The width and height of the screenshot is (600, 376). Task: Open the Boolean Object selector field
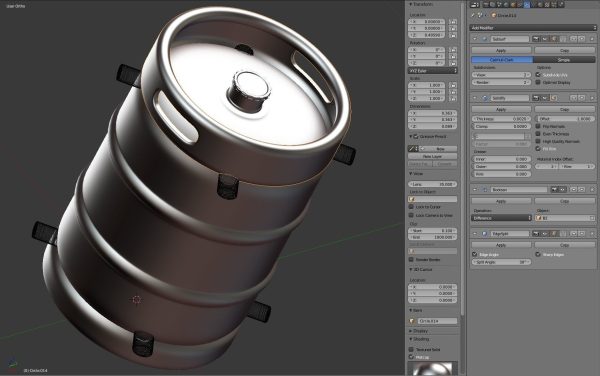565,218
